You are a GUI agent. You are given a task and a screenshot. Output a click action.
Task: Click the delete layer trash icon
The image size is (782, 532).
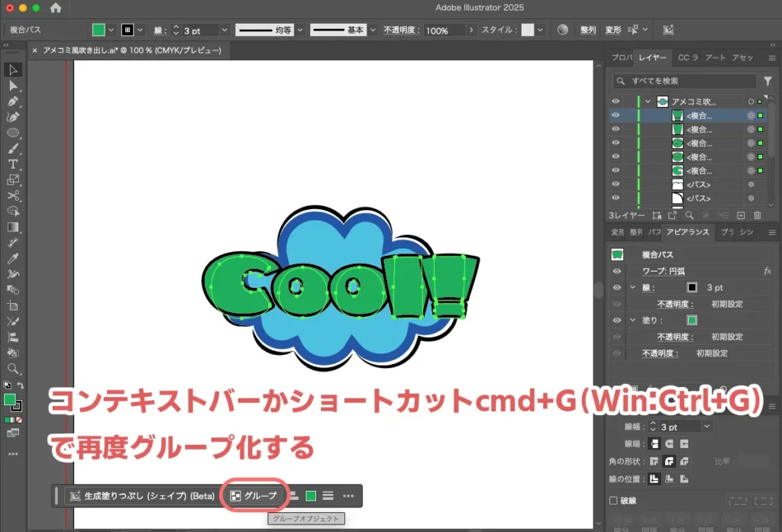(x=758, y=216)
